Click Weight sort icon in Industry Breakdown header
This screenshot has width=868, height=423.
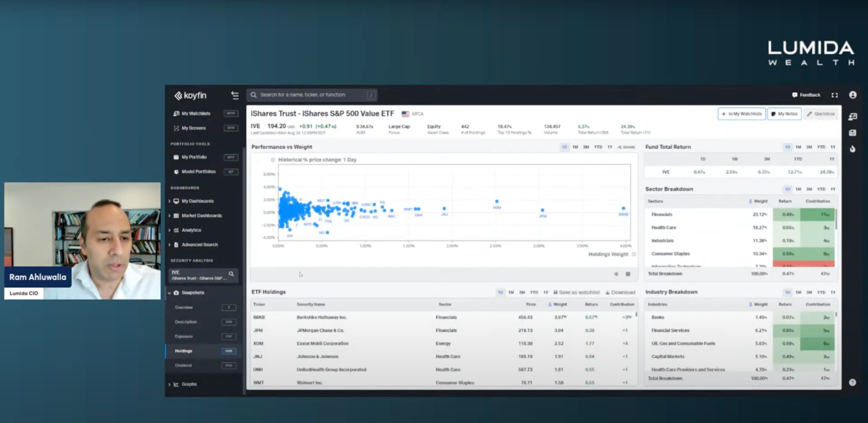751,305
